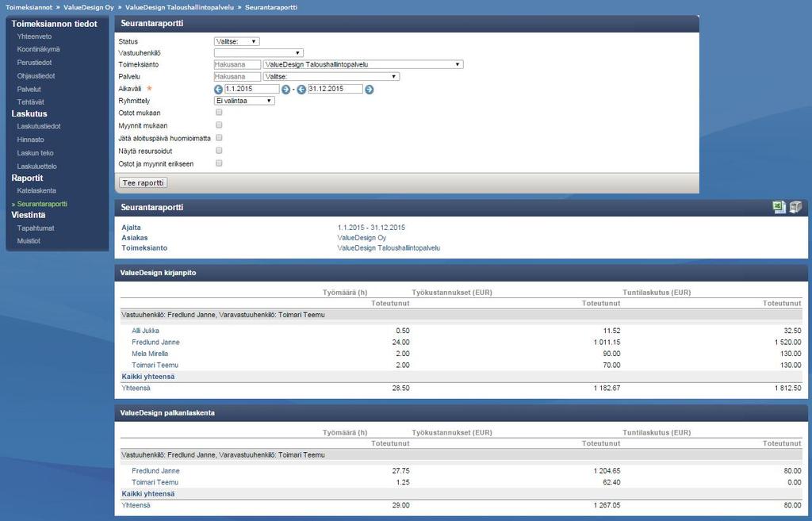Click ValueDesign Oy breadcrumb link
Viewport: 812px width, 521px height.
coord(89,7)
